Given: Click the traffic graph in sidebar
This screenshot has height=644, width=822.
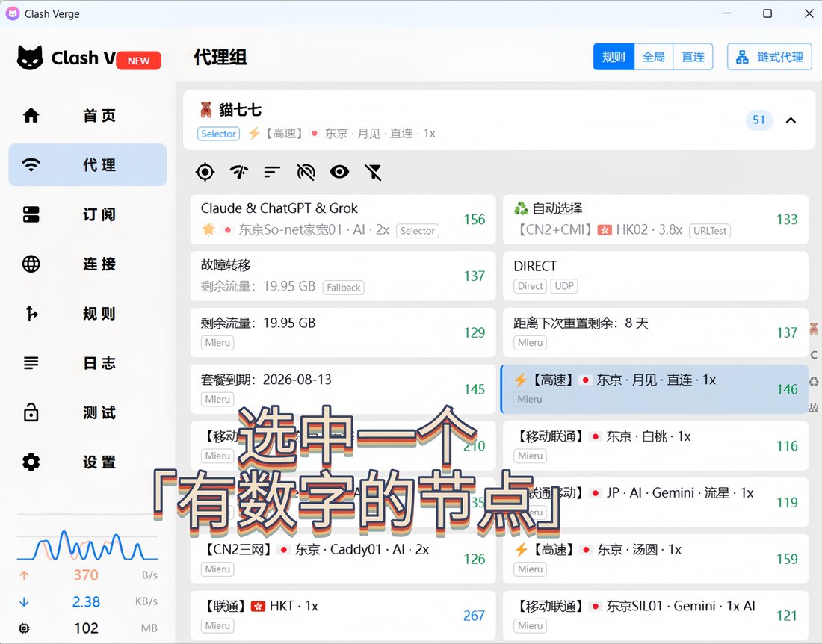Looking at the screenshot, I should [87, 545].
